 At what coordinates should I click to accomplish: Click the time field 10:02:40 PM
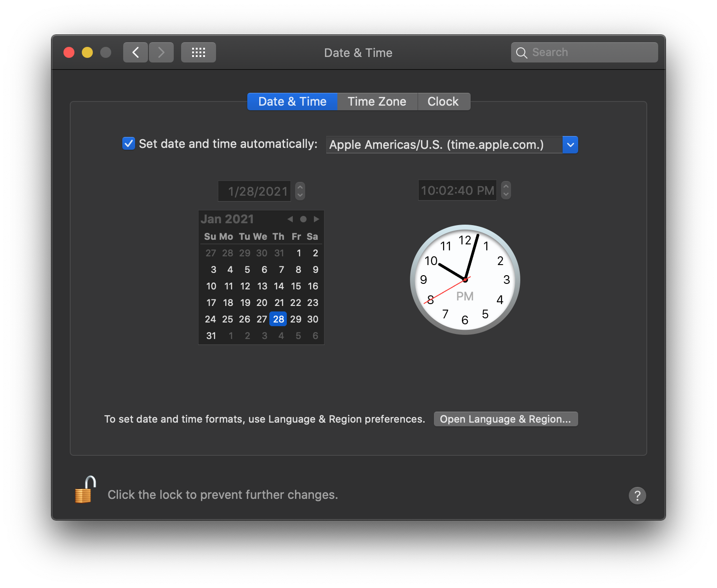[x=457, y=190]
